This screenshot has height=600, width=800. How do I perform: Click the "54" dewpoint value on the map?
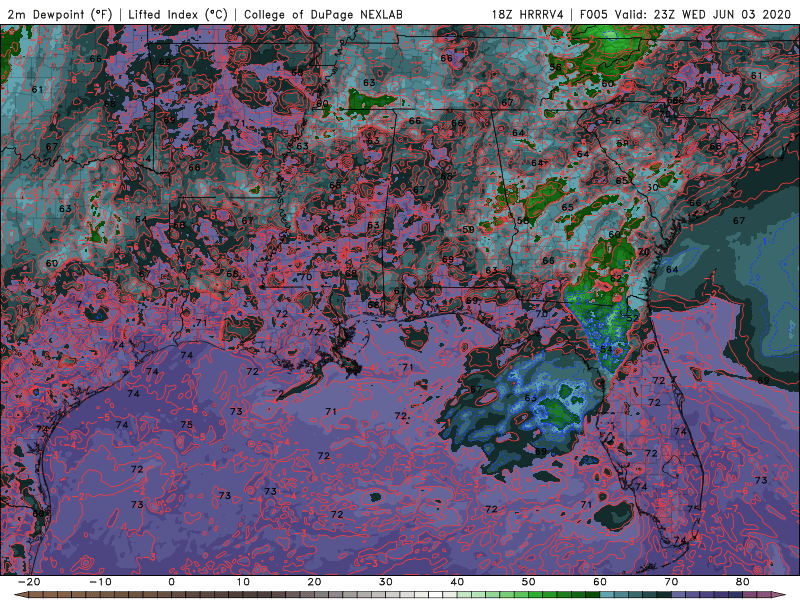606,349
